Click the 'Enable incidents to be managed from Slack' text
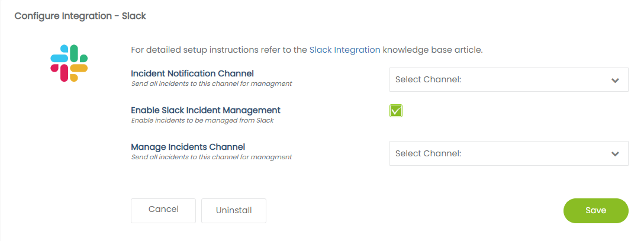 click(x=202, y=120)
